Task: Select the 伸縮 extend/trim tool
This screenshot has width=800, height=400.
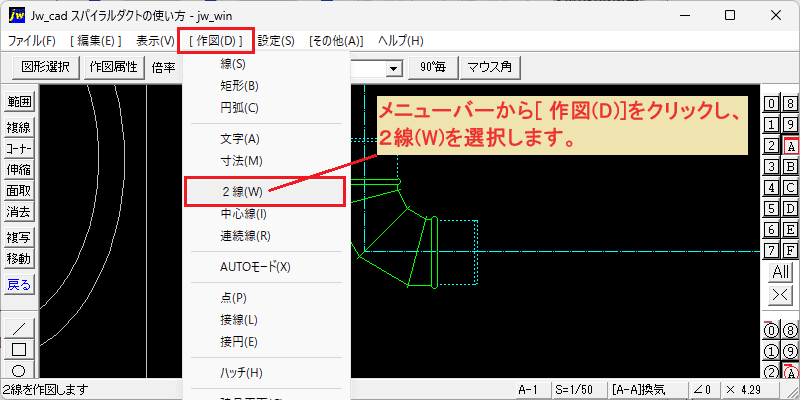Action: [x=19, y=170]
